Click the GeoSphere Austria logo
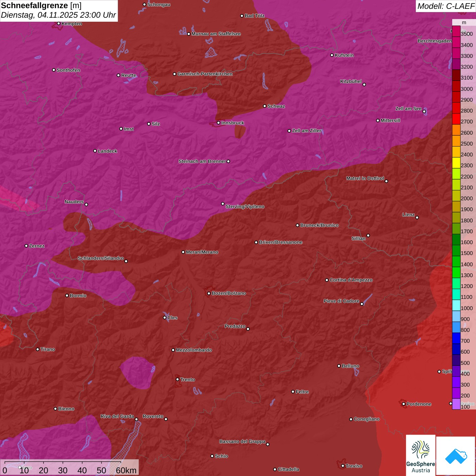The image size is (476, 476). (x=421, y=455)
